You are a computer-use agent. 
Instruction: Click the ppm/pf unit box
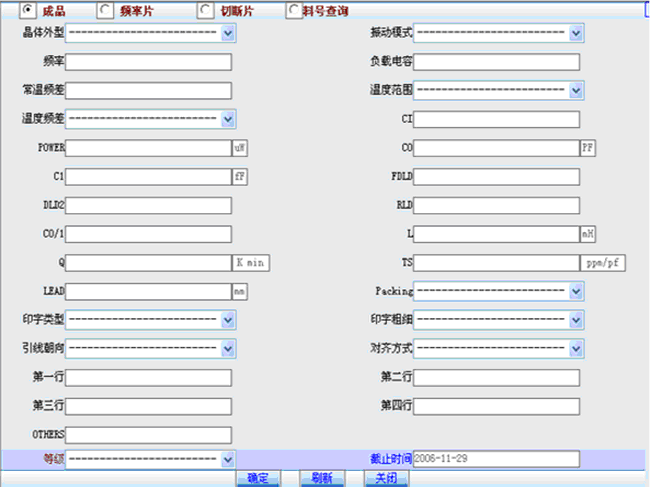pyautogui.click(x=603, y=263)
